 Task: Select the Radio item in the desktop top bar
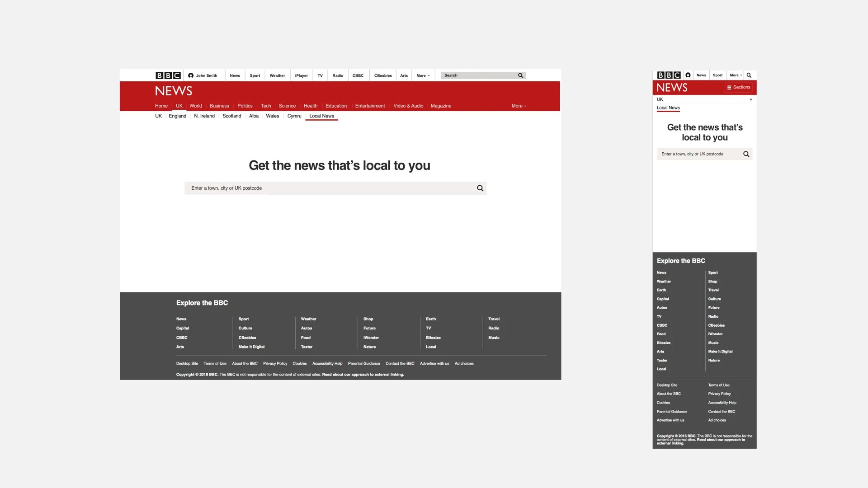(x=338, y=75)
